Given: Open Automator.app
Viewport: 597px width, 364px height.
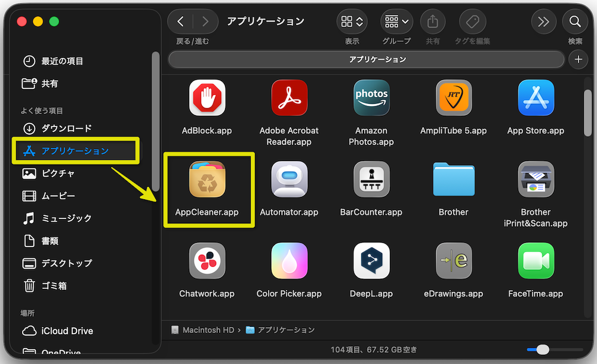Looking at the screenshot, I should tap(290, 179).
